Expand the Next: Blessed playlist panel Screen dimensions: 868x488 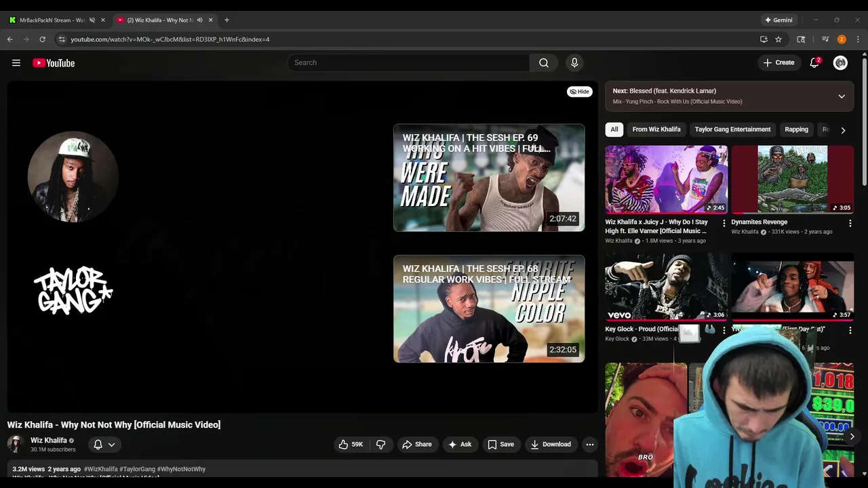(x=842, y=96)
